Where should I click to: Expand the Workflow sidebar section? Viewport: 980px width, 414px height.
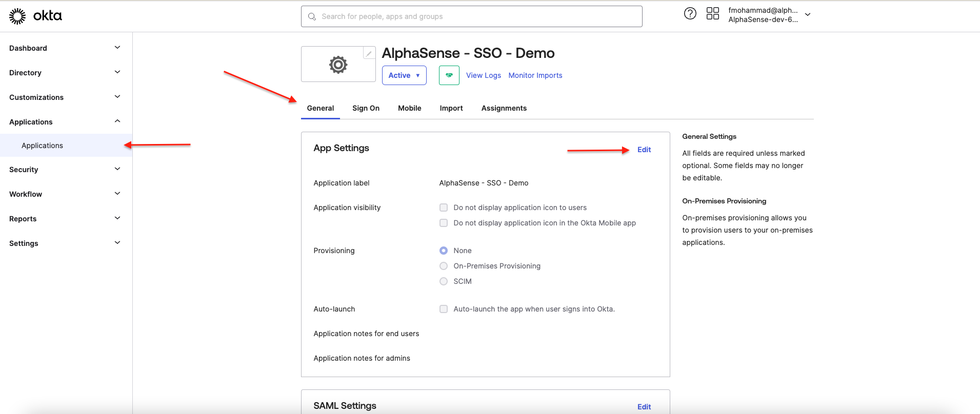[x=66, y=194]
